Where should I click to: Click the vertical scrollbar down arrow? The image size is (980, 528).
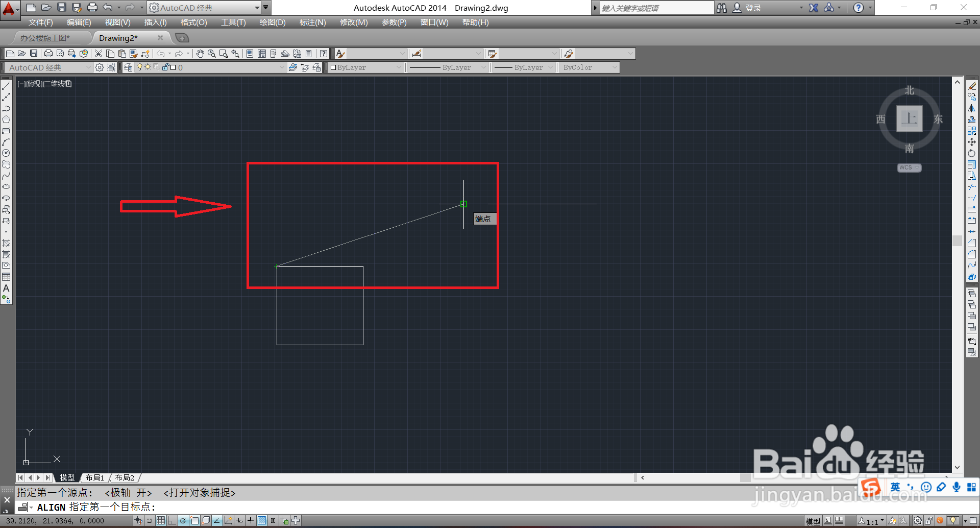[x=957, y=467]
